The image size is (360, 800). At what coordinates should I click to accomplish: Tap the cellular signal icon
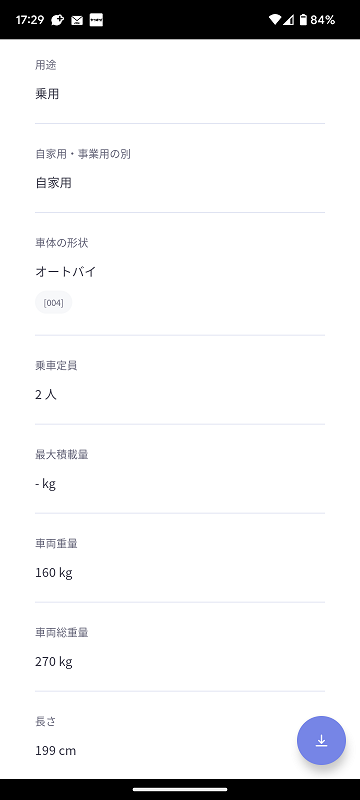coord(289,20)
